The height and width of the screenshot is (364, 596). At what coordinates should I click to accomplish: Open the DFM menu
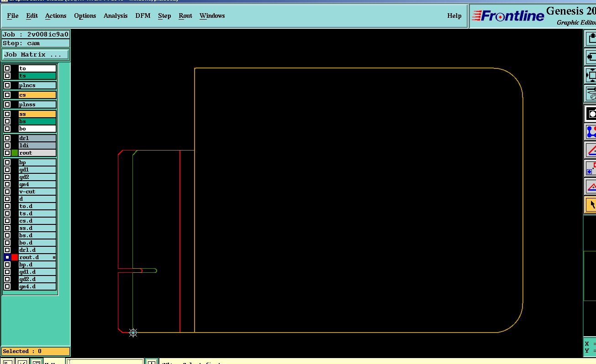point(143,16)
